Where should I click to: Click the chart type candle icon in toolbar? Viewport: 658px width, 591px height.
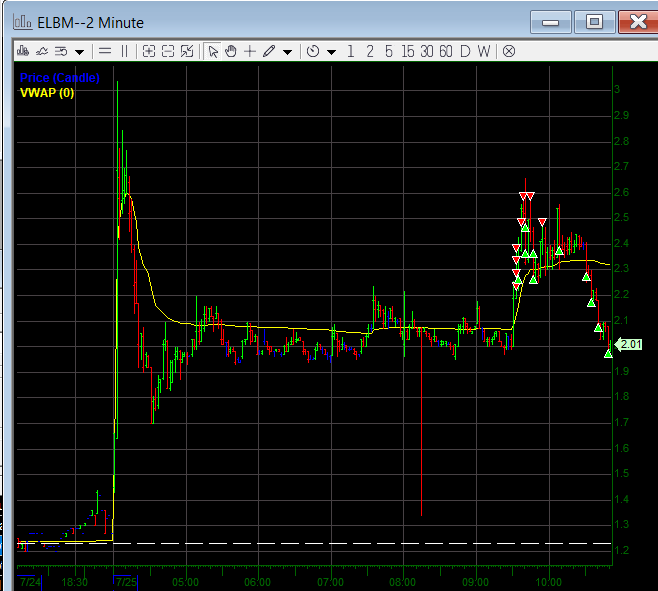(x=23, y=51)
